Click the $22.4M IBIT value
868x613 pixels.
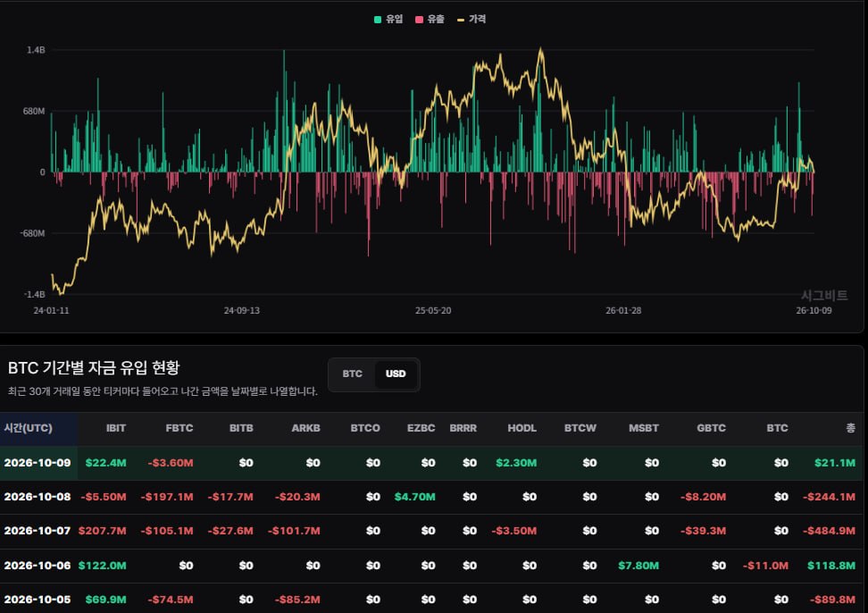(105, 463)
